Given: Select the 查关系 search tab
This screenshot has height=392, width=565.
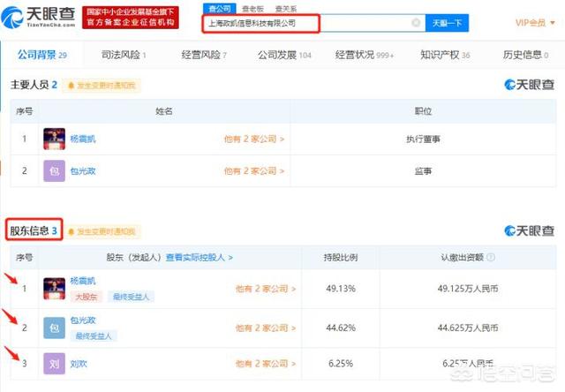Looking at the screenshot, I should pyautogui.click(x=286, y=9).
